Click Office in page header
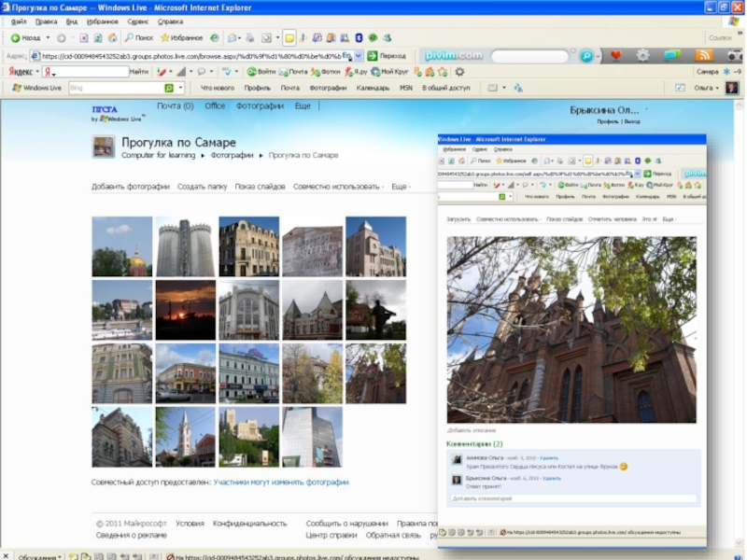The width and height of the screenshot is (747, 560). tap(215, 106)
